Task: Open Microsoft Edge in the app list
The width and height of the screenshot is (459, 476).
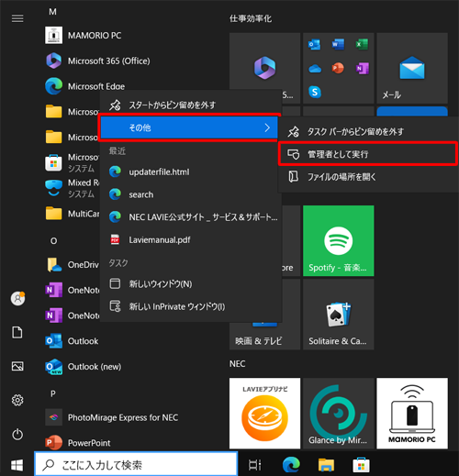Action: coord(85,86)
